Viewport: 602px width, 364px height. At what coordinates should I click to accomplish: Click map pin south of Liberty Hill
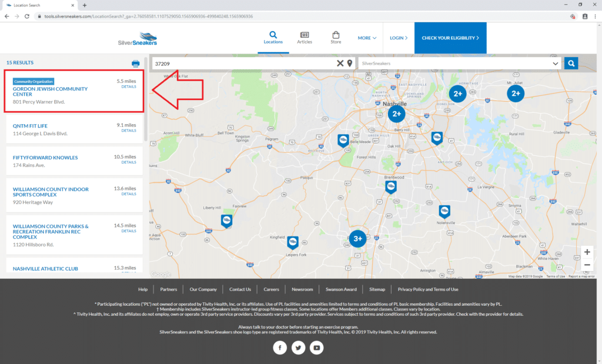click(x=226, y=221)
